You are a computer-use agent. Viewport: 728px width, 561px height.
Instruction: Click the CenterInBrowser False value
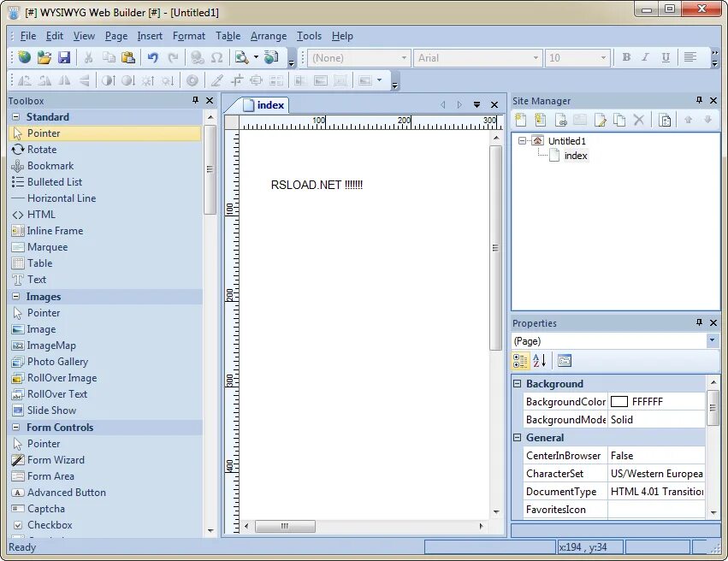[656, 456]
